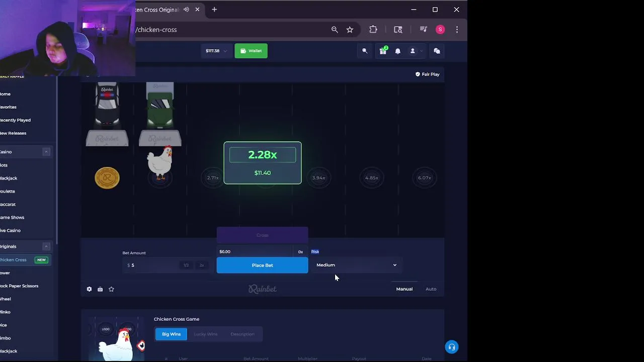
Task: Click the gold Rainbet coin start tile
Action: (107, 178)
